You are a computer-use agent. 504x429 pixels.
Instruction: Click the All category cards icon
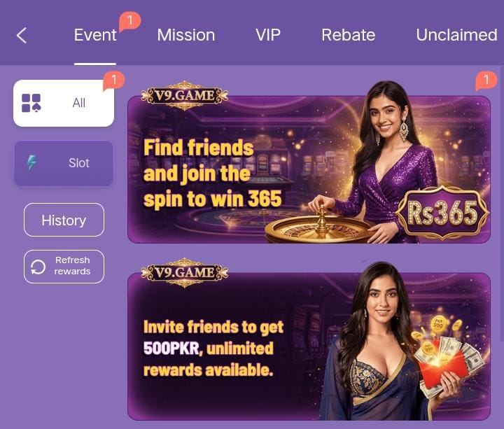(31, 103)
